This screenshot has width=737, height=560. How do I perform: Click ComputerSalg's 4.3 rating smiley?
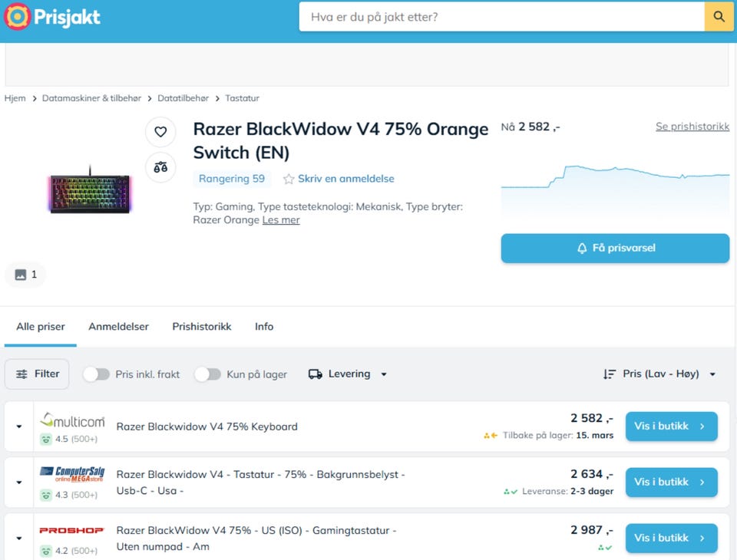click(x=46, y=495)
